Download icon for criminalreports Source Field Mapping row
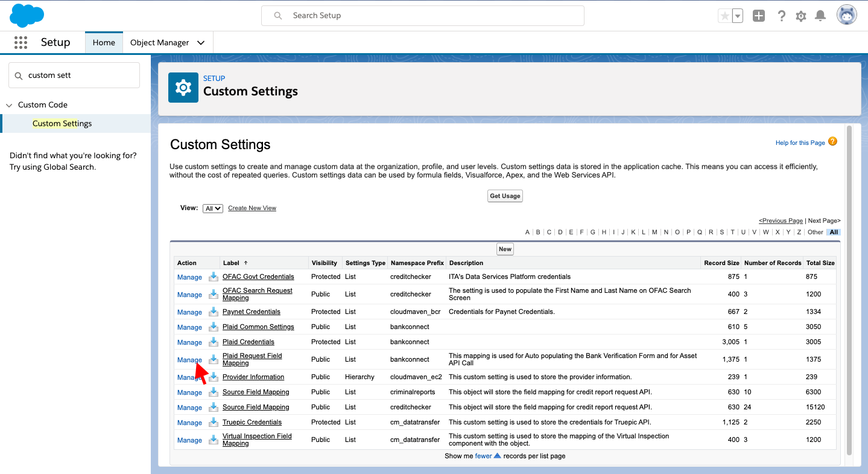The height and width of the screenshot is (474, 868). [x=213, y=392]
